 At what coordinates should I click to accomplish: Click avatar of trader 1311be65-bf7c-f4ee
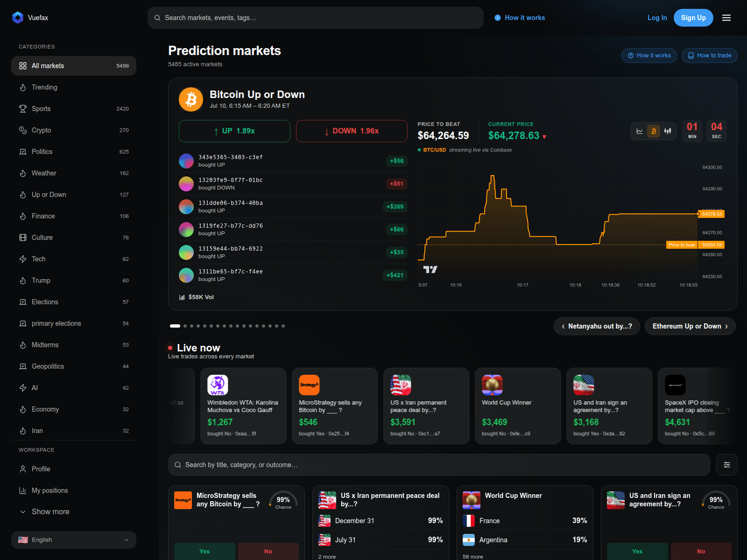pyautogui.click(x=186, y=275)
